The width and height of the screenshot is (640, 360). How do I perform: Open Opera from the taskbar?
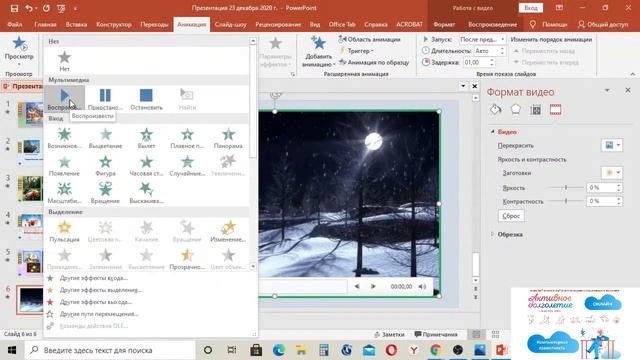[x=391, y=350]
